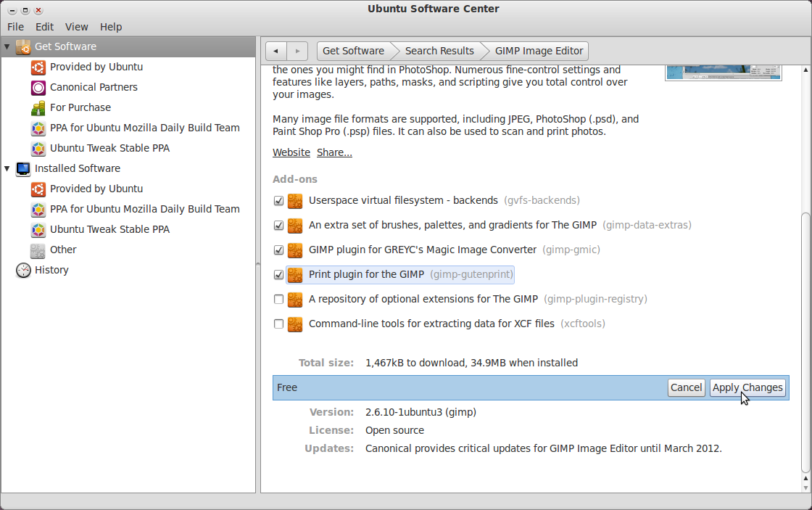The image size is (812, 510).
Task: Cancel the add-on changes
Action: tap(686, 387)
